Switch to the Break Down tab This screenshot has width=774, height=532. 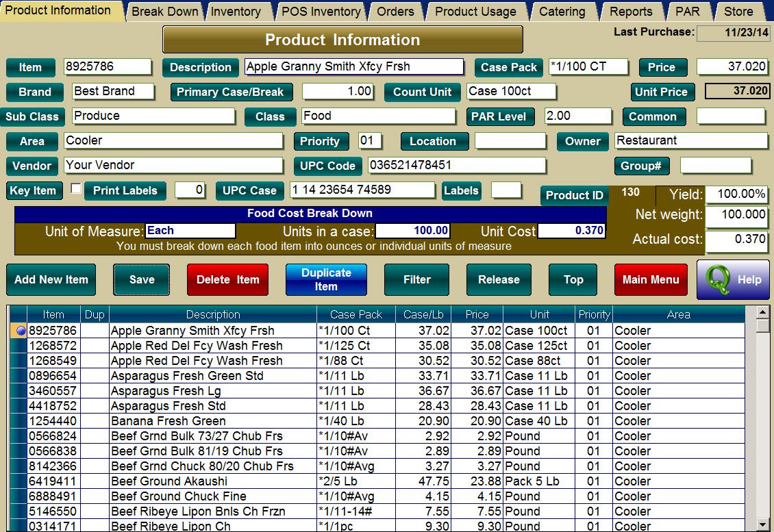pyautogui.click(x=164, y=11)
